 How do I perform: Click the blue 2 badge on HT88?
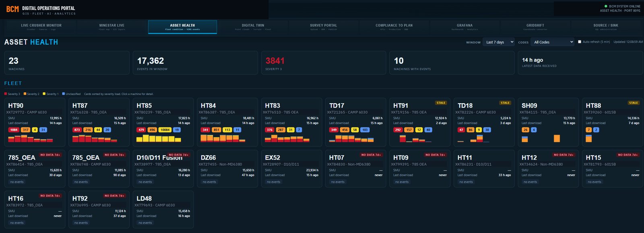pyautogui.click(x=596, y=130)
